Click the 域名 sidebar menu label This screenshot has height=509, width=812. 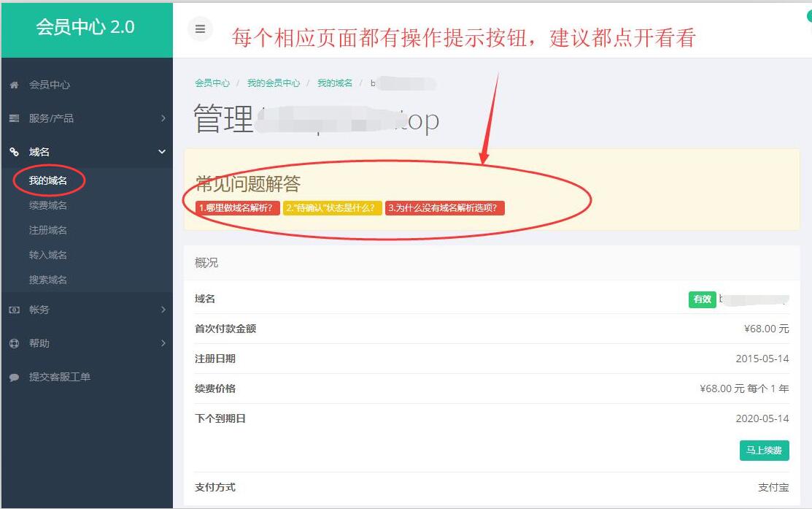point(39,152)
